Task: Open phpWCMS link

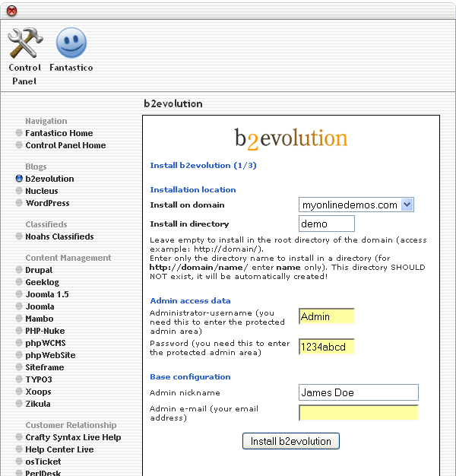Action: point(46,343)
